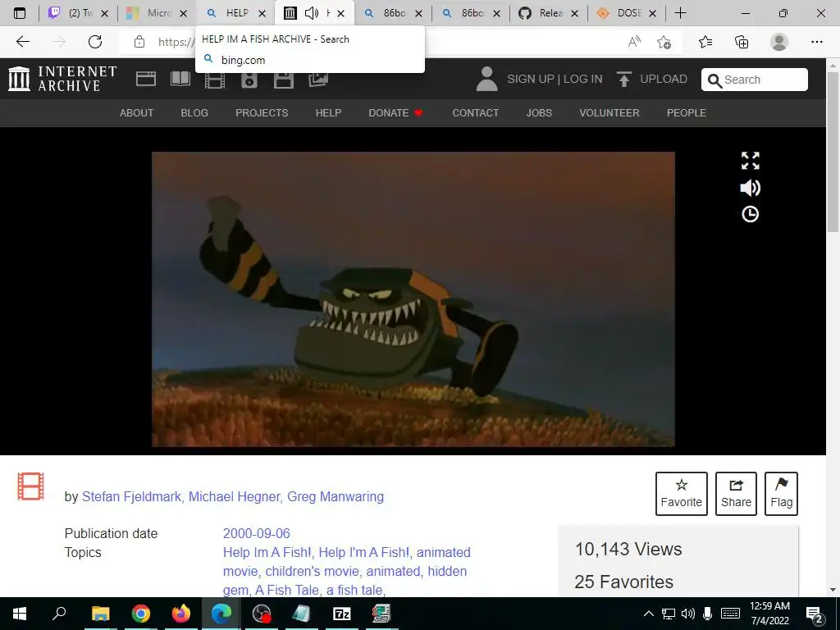Open Michael Hegner creator link

tap(234, 496)
